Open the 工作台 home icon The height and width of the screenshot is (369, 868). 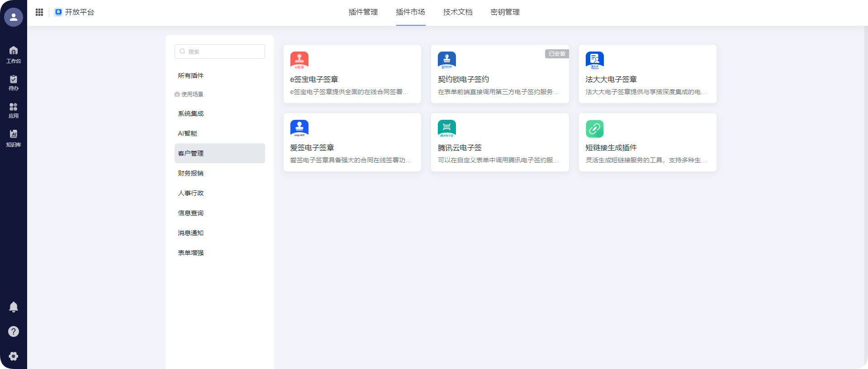(14, 54)
